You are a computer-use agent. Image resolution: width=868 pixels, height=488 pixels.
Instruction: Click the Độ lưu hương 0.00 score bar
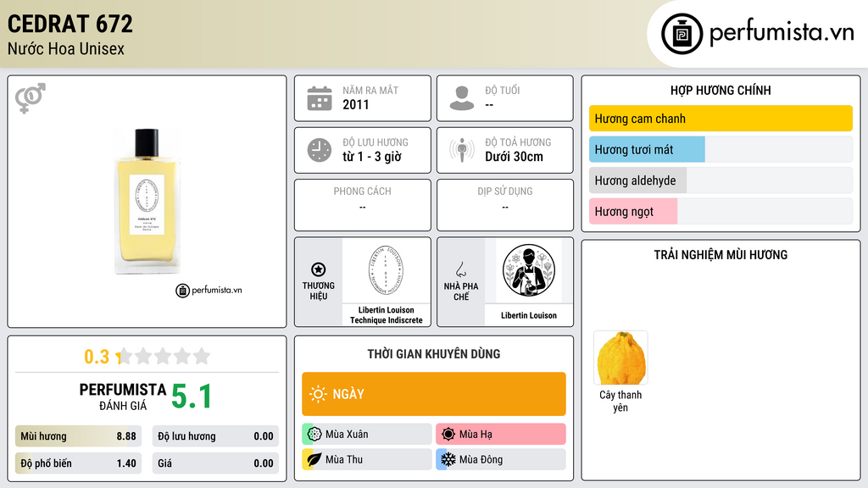tap(215, 436)
